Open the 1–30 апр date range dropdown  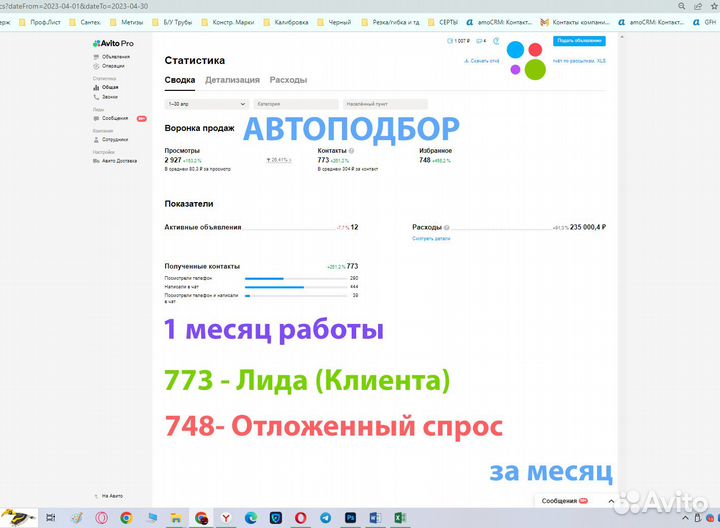click(206, 104)
